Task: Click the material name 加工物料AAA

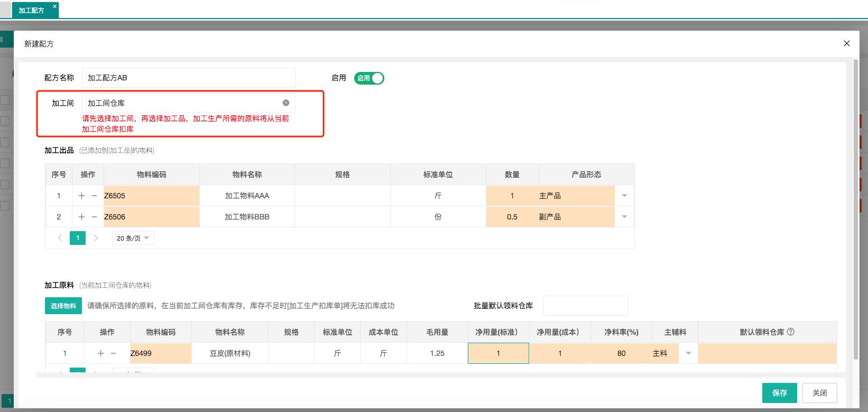Action: (247, 196)
